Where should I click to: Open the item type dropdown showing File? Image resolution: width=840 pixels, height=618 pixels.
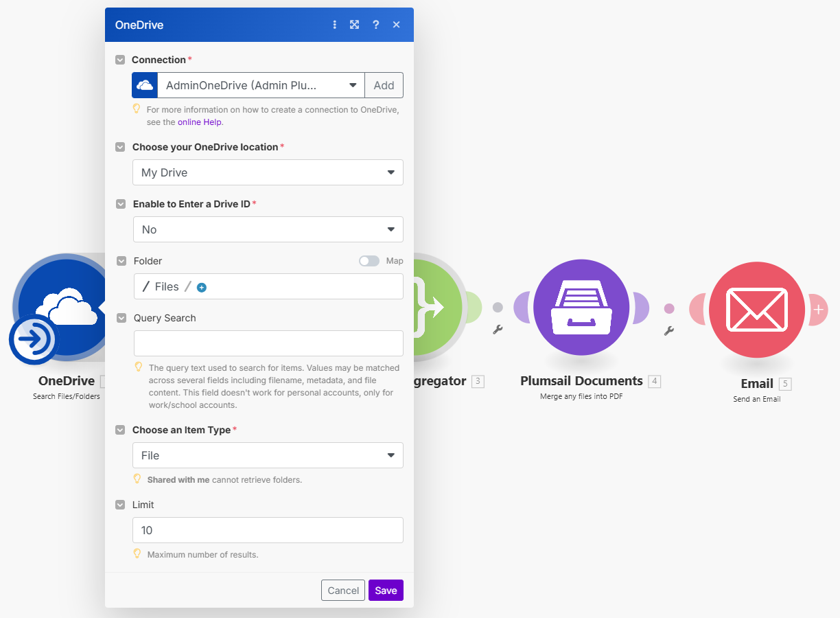click(268, 455)
